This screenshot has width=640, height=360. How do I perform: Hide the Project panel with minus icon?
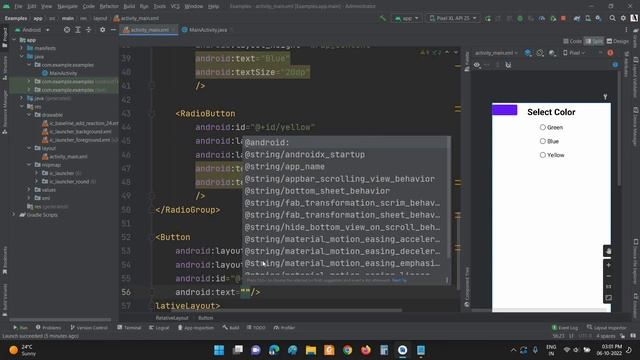(113, 30)
